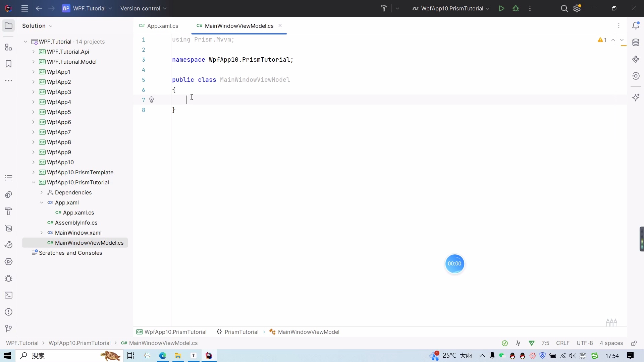This screenshot has height=362, width=644.
Task: Open the Problems panel
Action: click(8, 312)
